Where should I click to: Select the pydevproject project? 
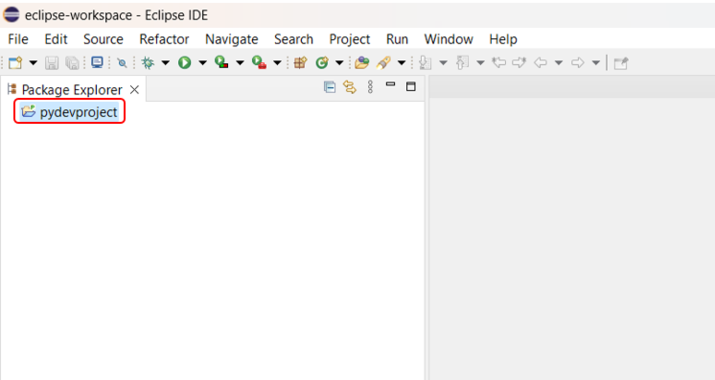click(x=69, y=112)
